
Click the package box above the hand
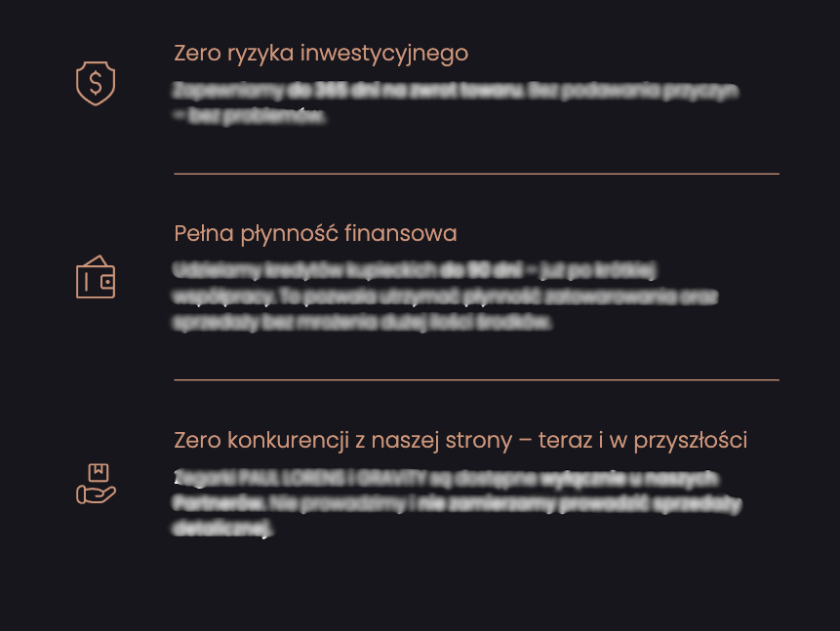click(98, 472)
